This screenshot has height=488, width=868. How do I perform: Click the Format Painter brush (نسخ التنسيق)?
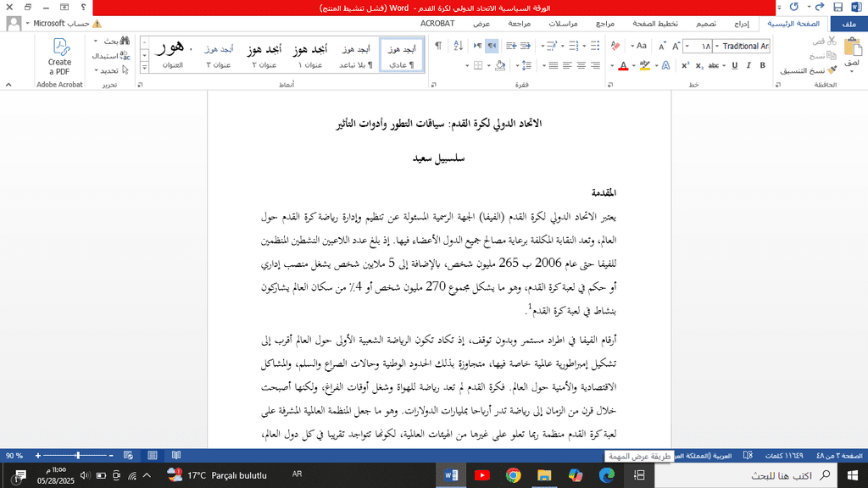(809, 70)
